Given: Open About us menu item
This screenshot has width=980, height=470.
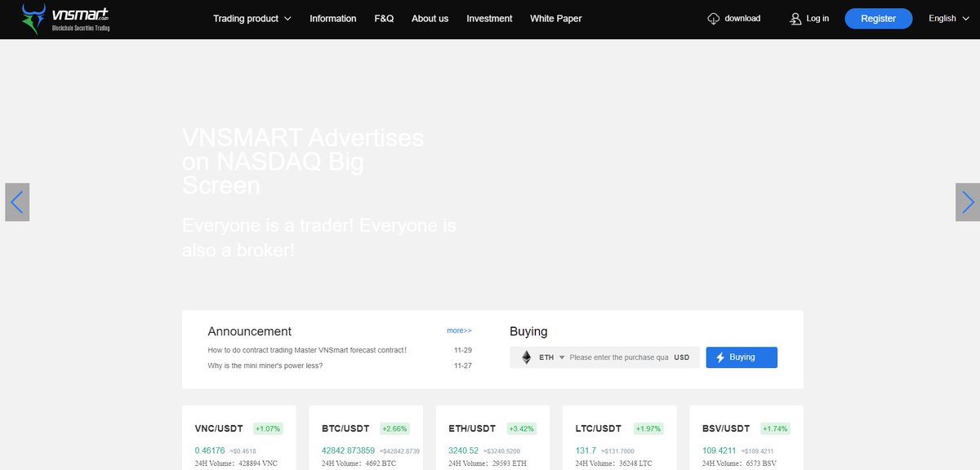Looking at the screenshot, I should 430,19.
